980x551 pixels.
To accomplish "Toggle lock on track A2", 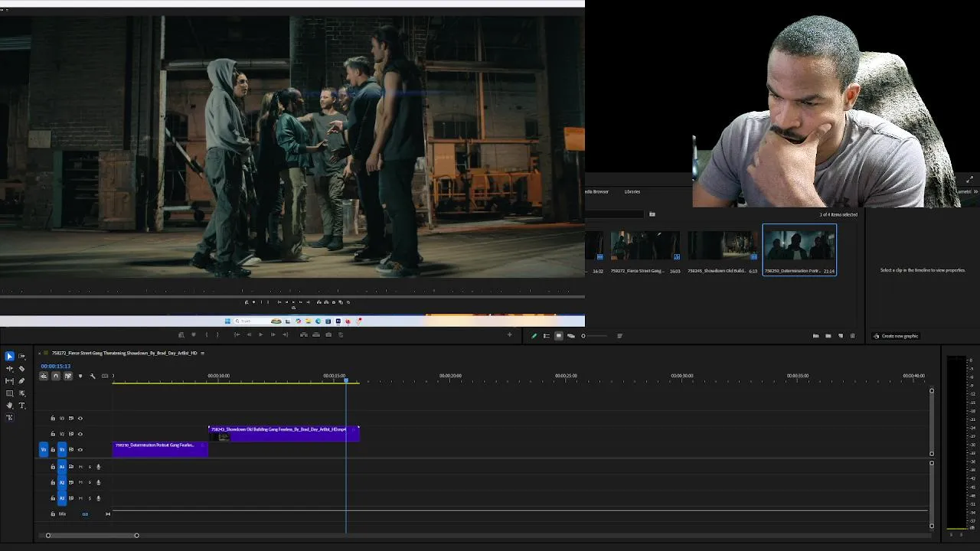I will 53,482.
